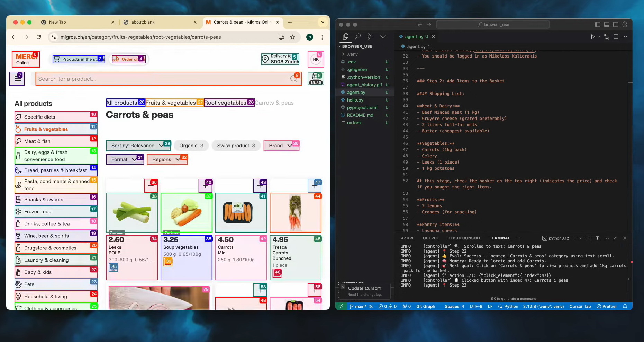
Task: Open the Format filter dropdown
Action: [125, 159]
